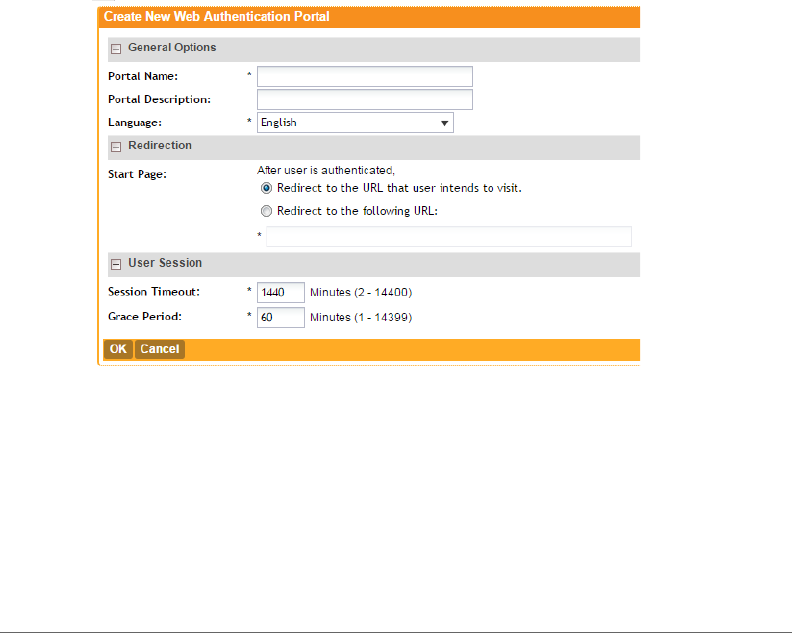The height and width of the screenshot is (633, 792).
Task: Click the 'Portal Description:' label
Action: coord(160,100)
